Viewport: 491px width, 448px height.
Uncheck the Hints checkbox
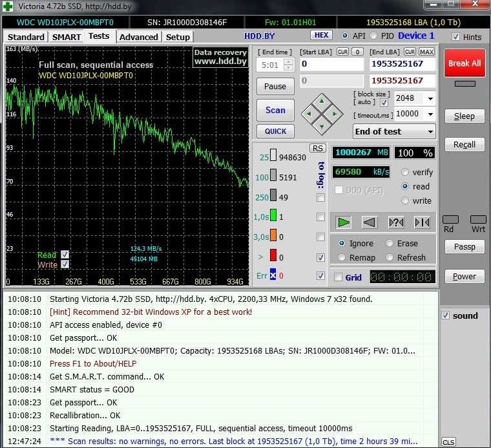pos(456,37)
